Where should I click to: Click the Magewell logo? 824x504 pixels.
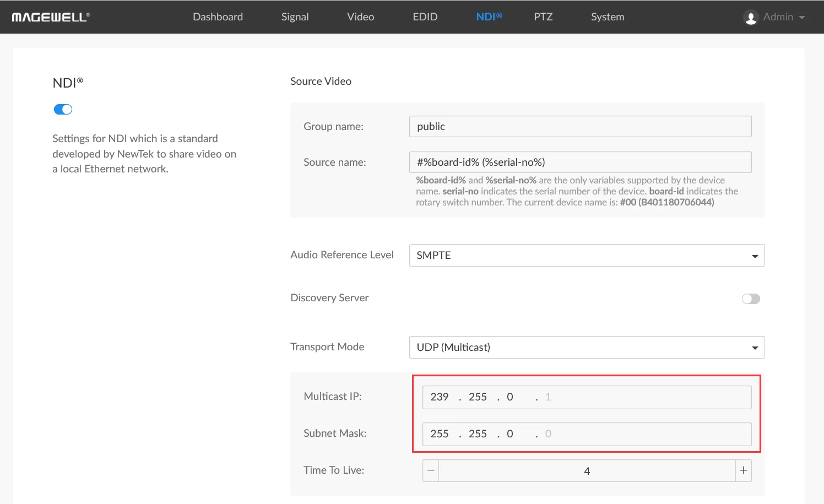coord(51,17)
